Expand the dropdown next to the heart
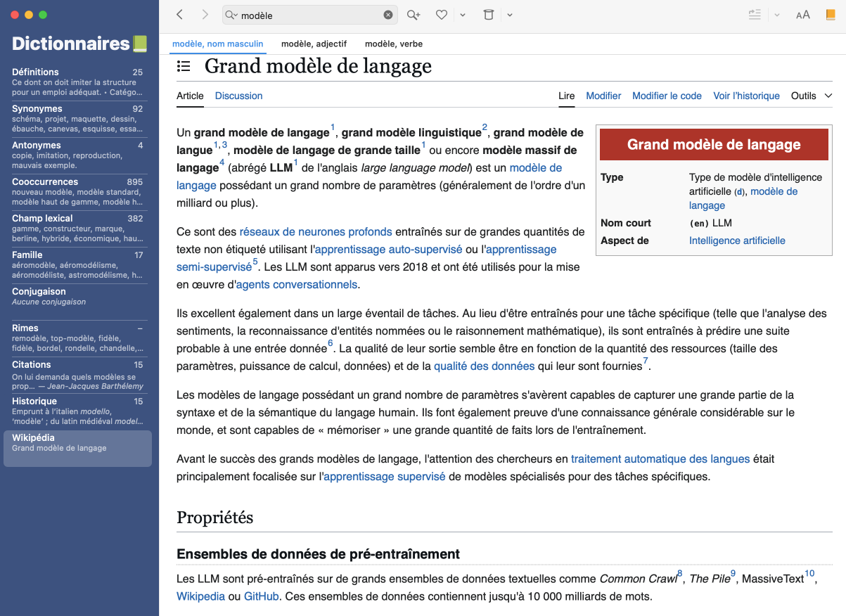Image resolution: width=846 pixels, height=616 pixels. pyautogui.click(x=462, y=15)
